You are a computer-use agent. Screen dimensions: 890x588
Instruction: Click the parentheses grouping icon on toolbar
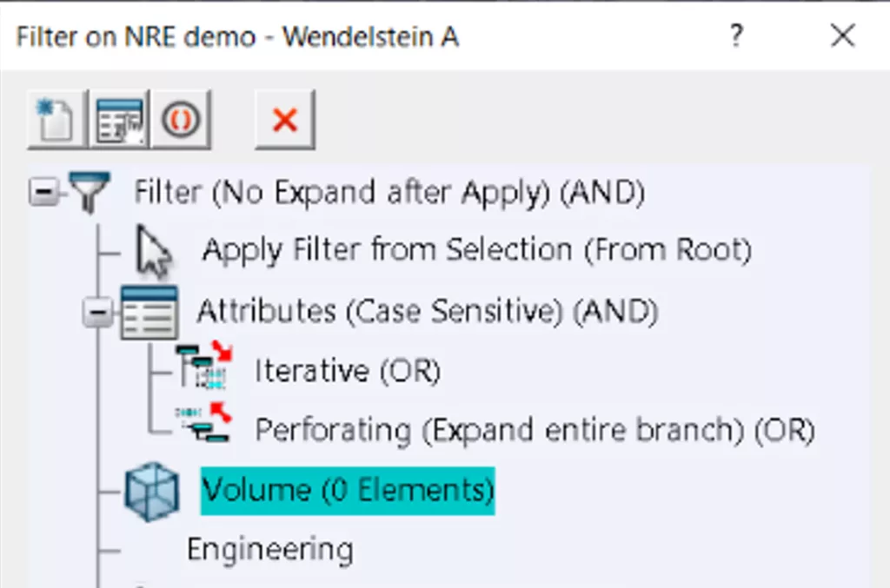181,119
